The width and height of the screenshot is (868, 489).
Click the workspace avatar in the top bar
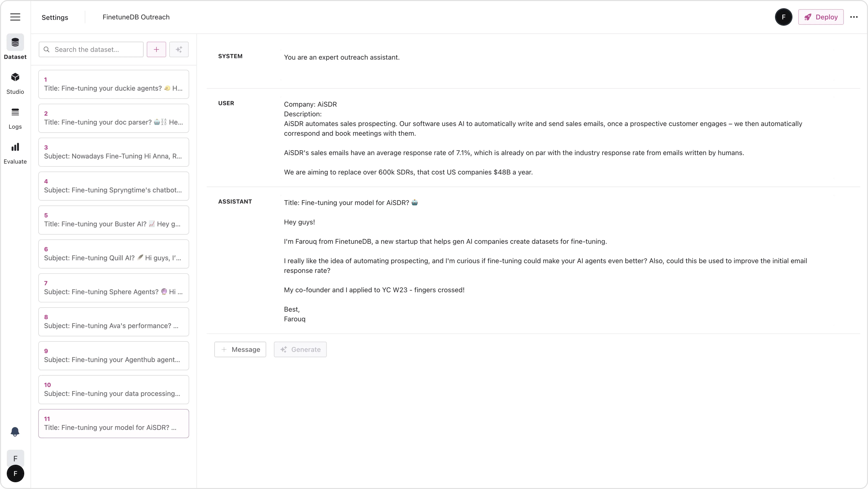coord(784,17)
